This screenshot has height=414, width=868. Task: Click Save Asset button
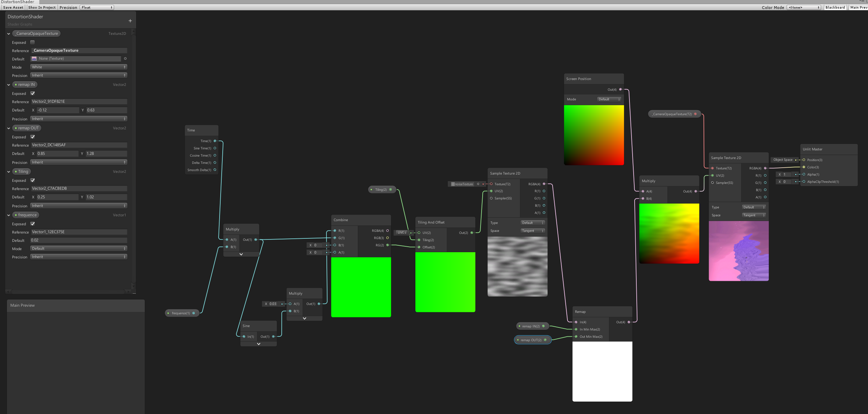pos(13,7)
